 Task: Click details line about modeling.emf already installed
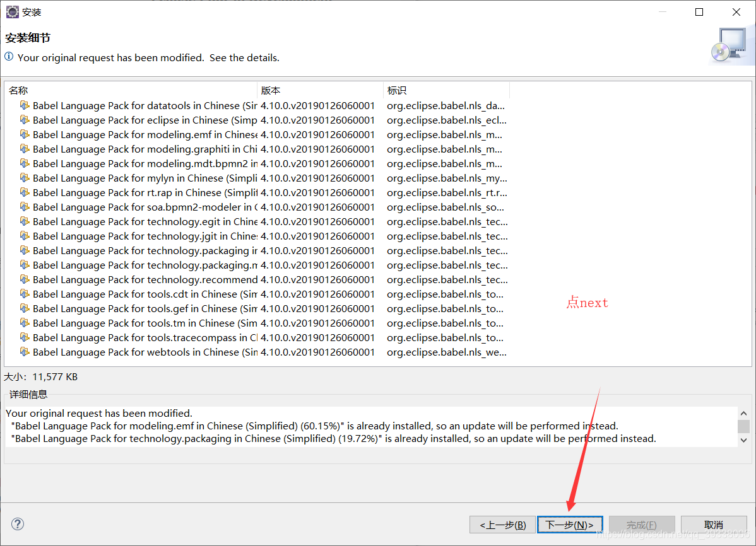(x=314, y=426)
